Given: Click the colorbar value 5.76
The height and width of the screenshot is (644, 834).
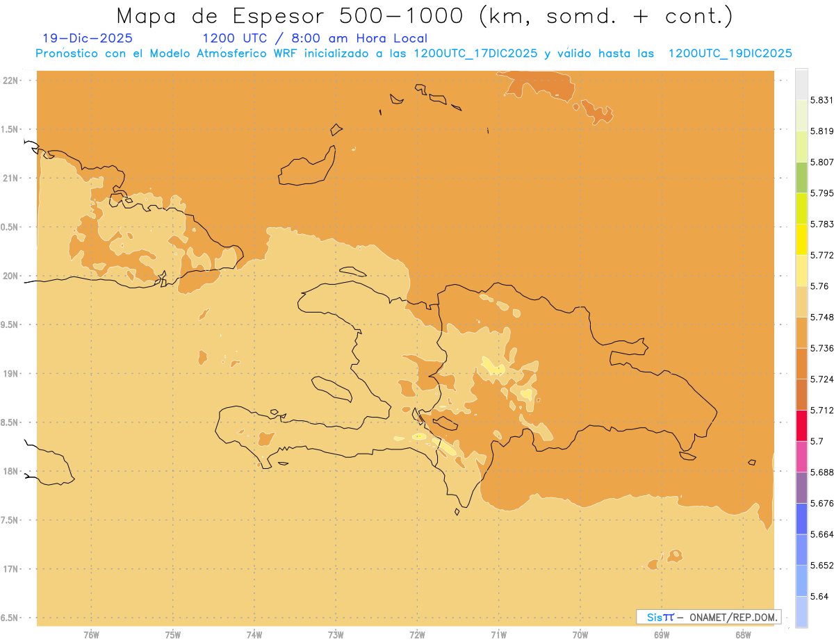Looking at the screenshot, I should [x=819, y=286].
